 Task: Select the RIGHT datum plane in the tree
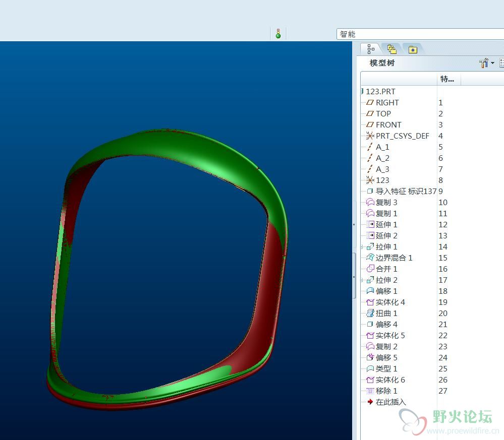387,102
